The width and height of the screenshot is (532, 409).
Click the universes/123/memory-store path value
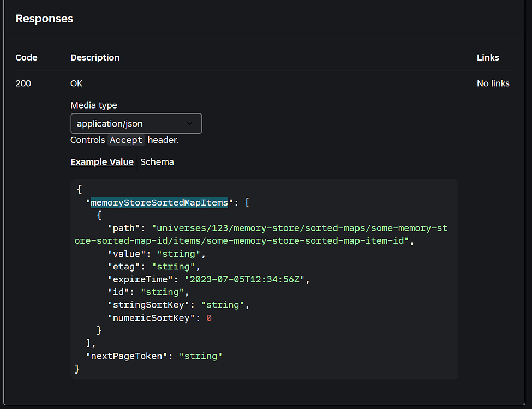[x=261, y=234]
